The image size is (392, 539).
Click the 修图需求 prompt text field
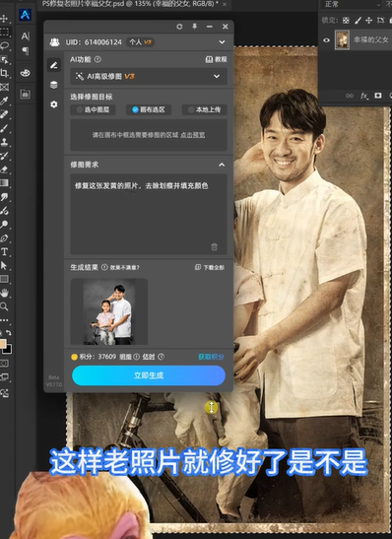pyautogui.click(x=149, y=214)
